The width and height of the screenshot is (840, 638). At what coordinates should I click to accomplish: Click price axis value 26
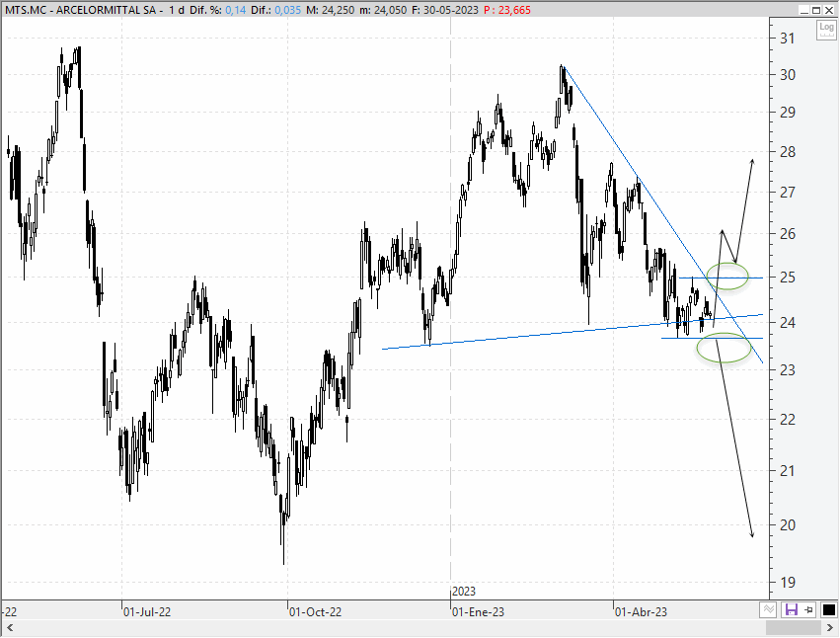click(x=788, y=234)
